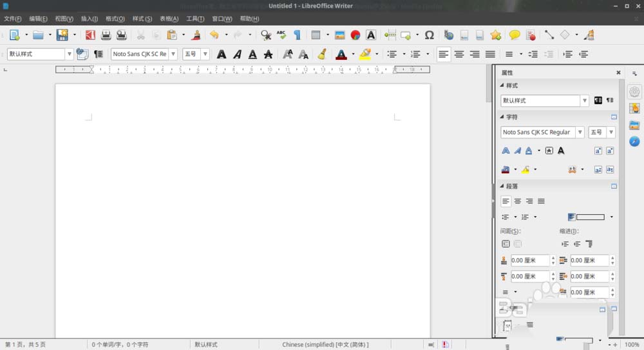
Task: Expand the paragraph style 默认样式 dropdown in toolbar
Action: click(69, 55)
